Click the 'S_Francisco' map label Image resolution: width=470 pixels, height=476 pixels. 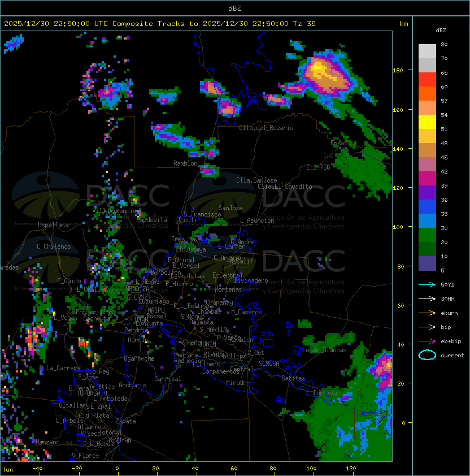[x=202, y=214]
